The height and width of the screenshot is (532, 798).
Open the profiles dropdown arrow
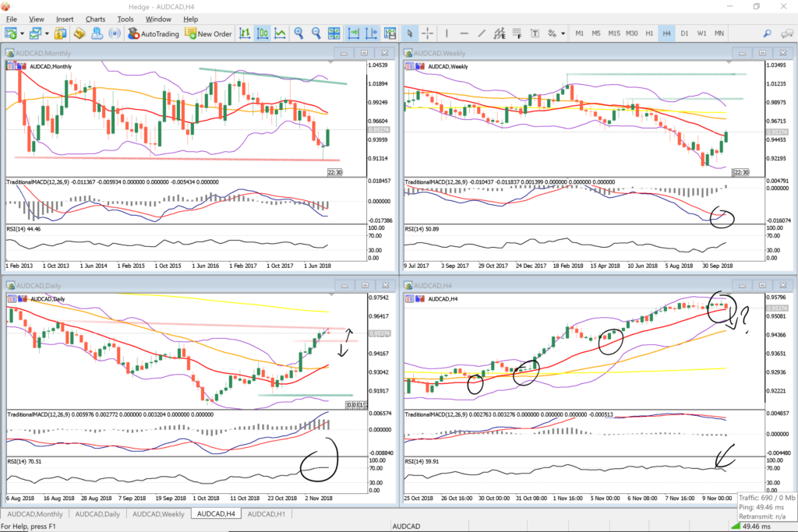(48, 33)
